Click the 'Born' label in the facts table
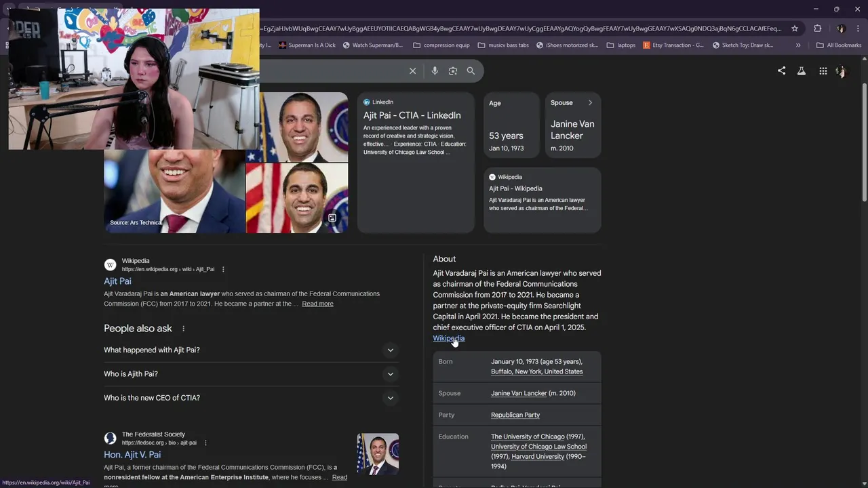This screenshot has height=488, width=868. click(x=446, y=362)
